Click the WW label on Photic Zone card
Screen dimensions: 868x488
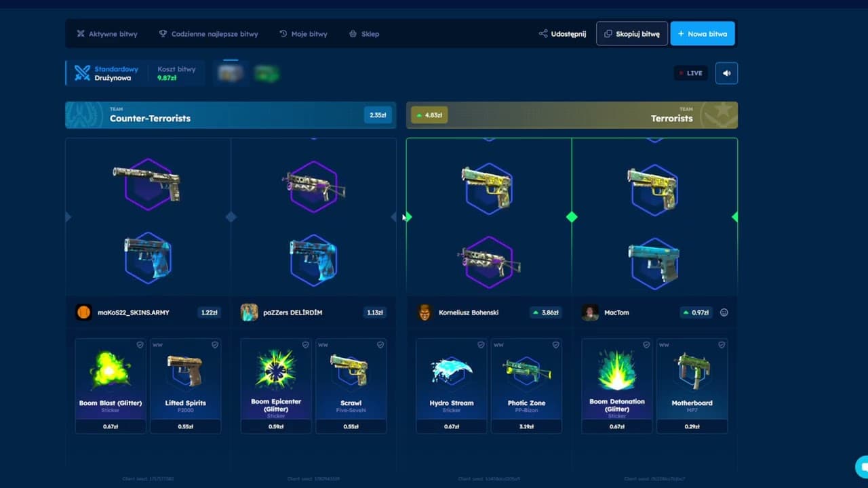[x=498, y=345]
